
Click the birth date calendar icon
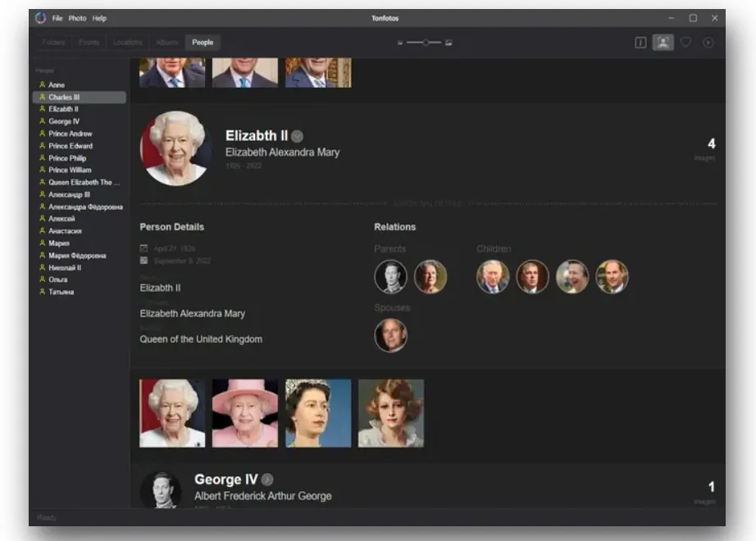143,248
